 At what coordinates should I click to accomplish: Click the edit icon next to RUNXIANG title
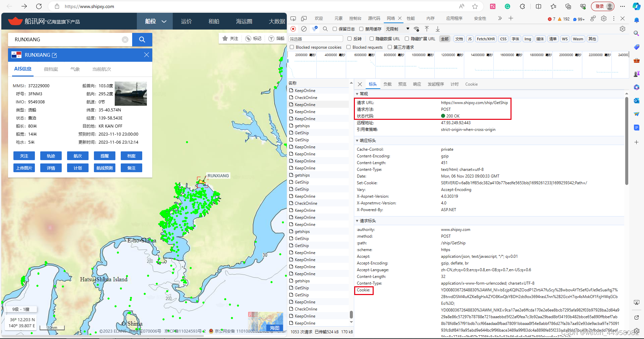(54, 55)
